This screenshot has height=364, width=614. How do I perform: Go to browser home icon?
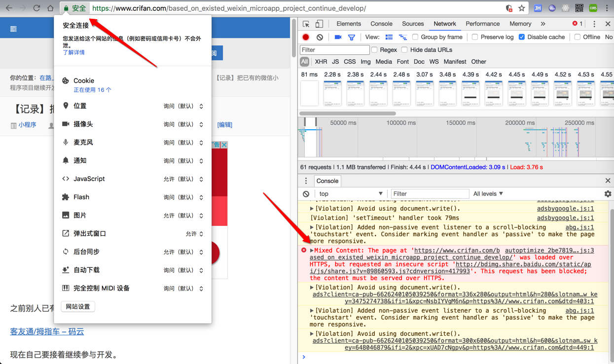click(50, 8)
